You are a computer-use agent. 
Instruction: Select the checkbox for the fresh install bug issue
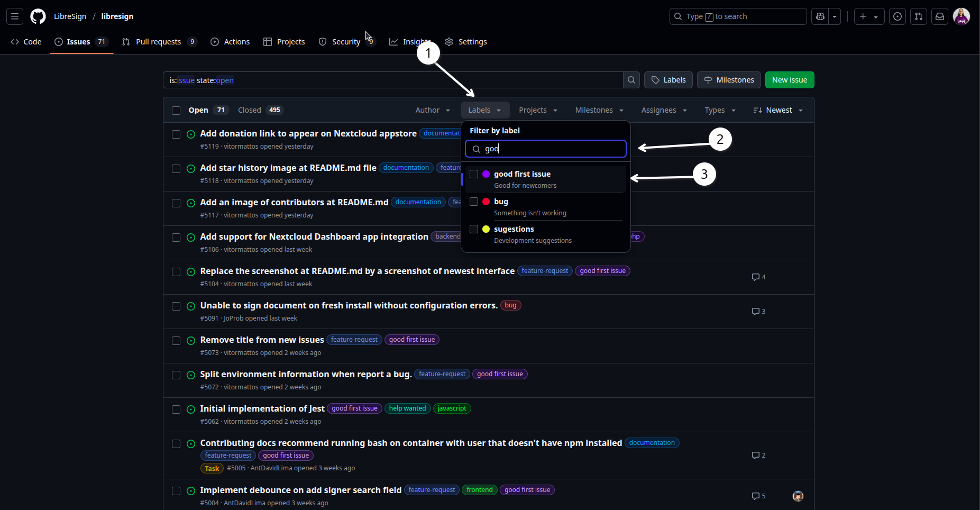pos(176,306)
